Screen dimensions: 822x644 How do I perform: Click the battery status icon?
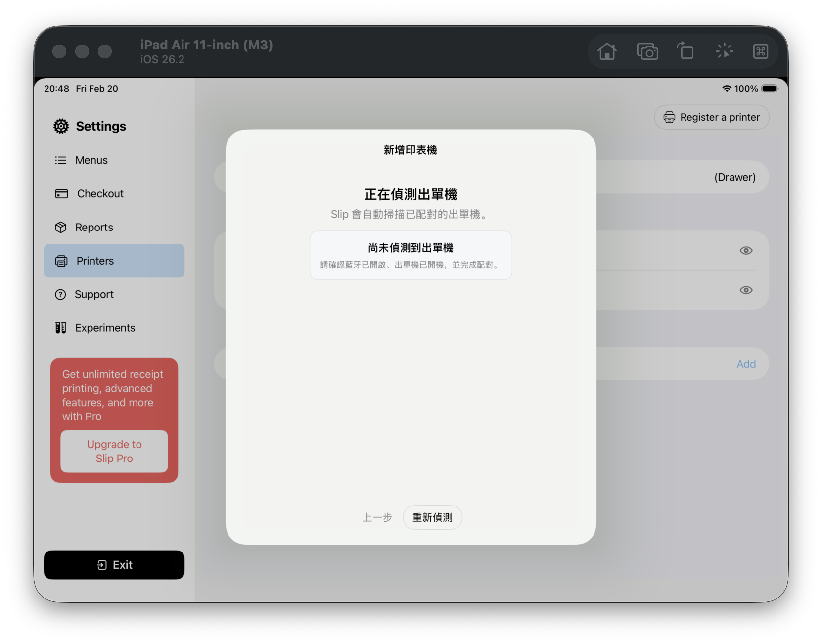tap(770, 89)
